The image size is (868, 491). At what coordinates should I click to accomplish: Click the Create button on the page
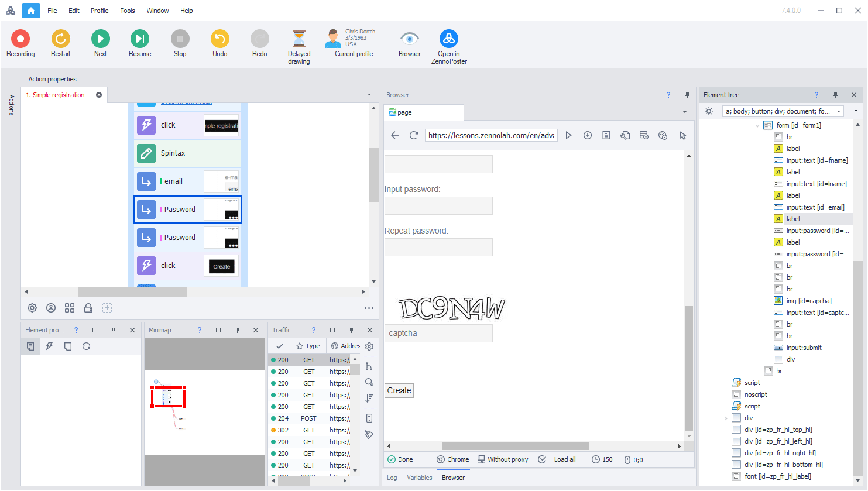point(399,391)
